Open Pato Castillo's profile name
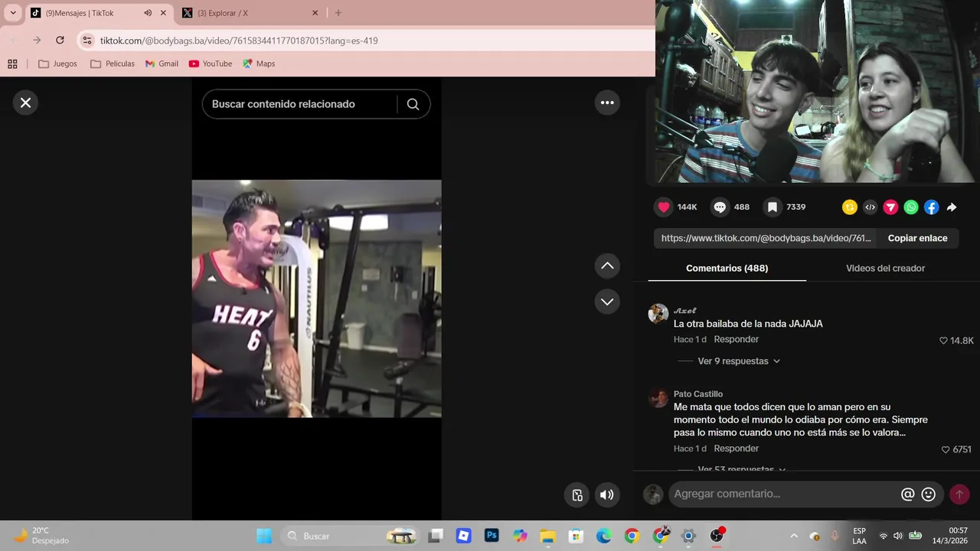The image size is (980, 551). [x=698, y=394]
